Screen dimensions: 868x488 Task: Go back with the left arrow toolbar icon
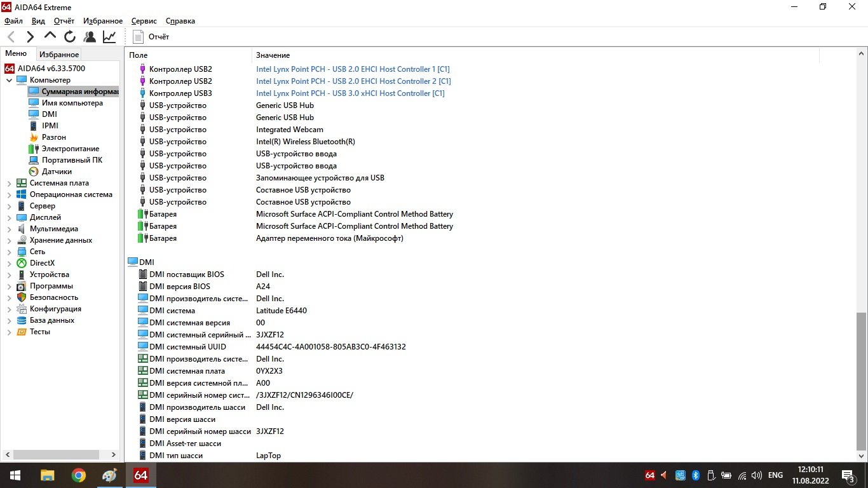click(11, 37)
